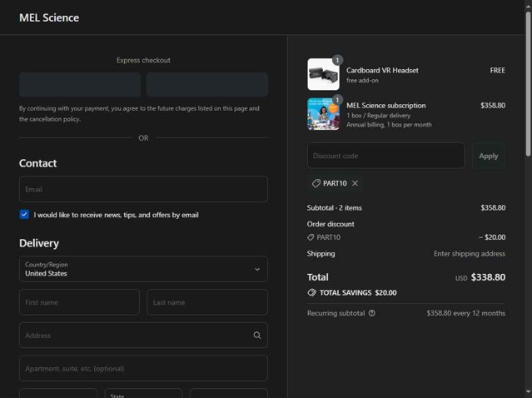532x398 pixels.
Task: Focus the Address field
Action: click(143, 336)
